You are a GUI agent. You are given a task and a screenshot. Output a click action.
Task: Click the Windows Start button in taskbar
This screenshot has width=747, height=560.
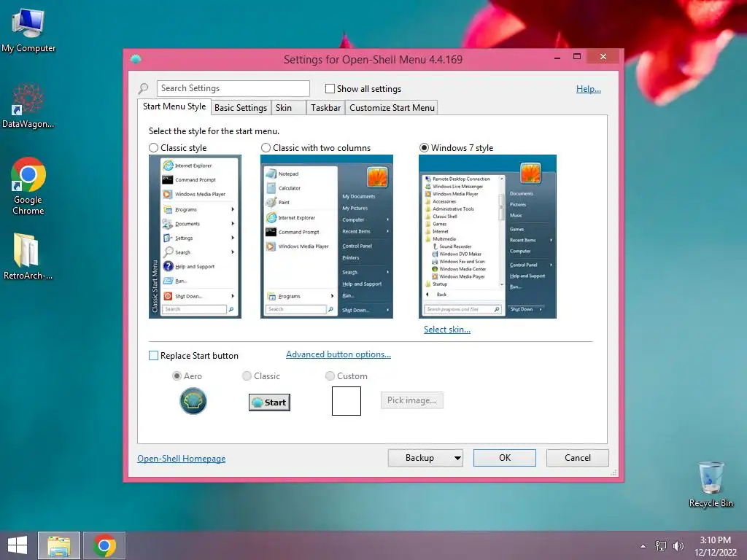pyautogui.click(x=18, y=545)
